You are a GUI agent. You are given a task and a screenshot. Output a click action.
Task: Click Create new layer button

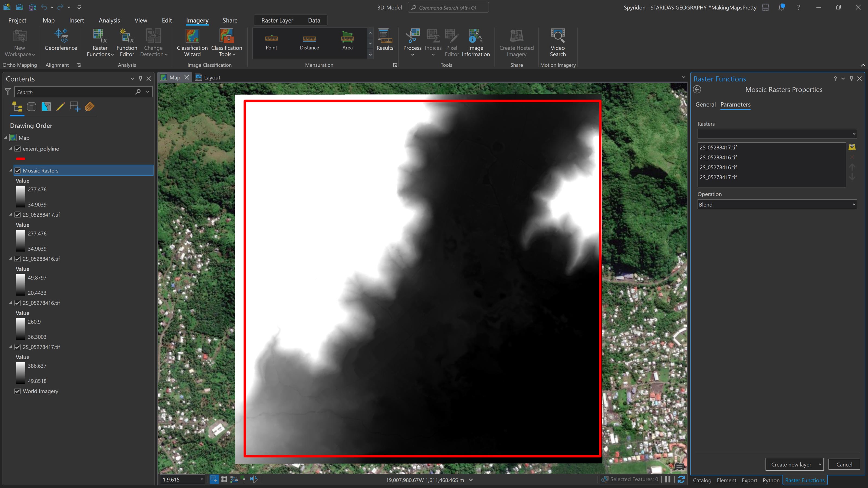[791, 464]
